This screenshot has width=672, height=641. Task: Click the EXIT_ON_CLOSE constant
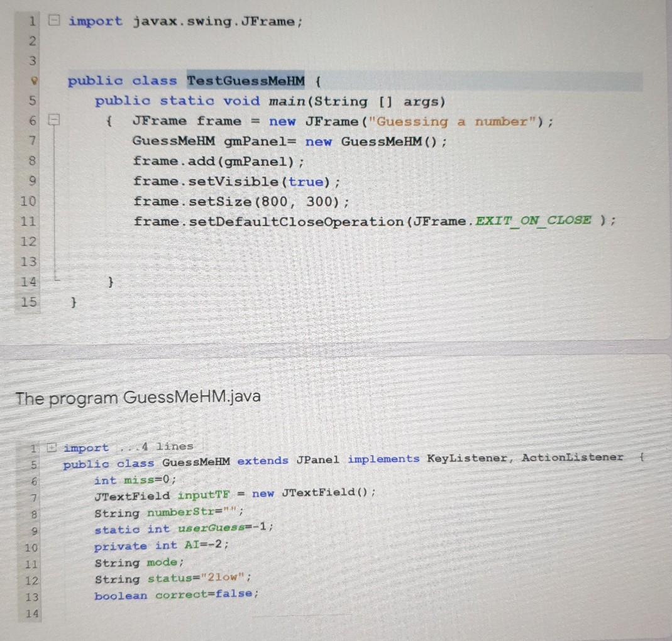point(533,221)
